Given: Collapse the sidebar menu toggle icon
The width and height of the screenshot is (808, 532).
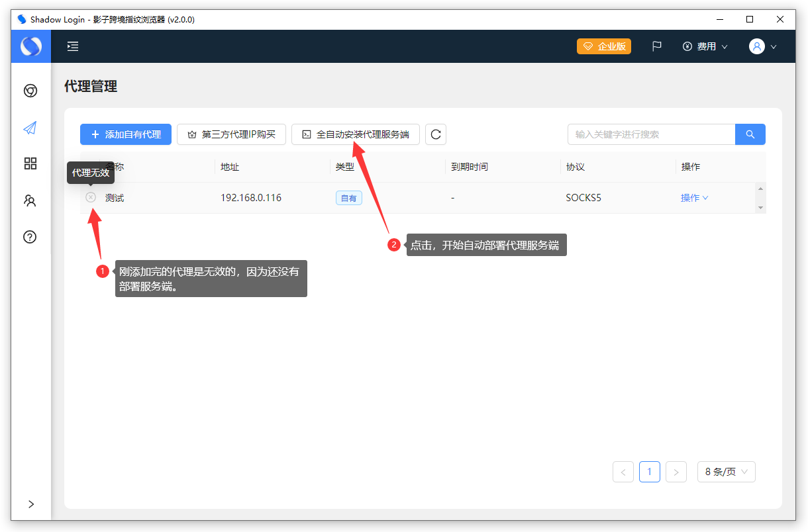Looking at the screenshot, I should click(x=73, y=46).
